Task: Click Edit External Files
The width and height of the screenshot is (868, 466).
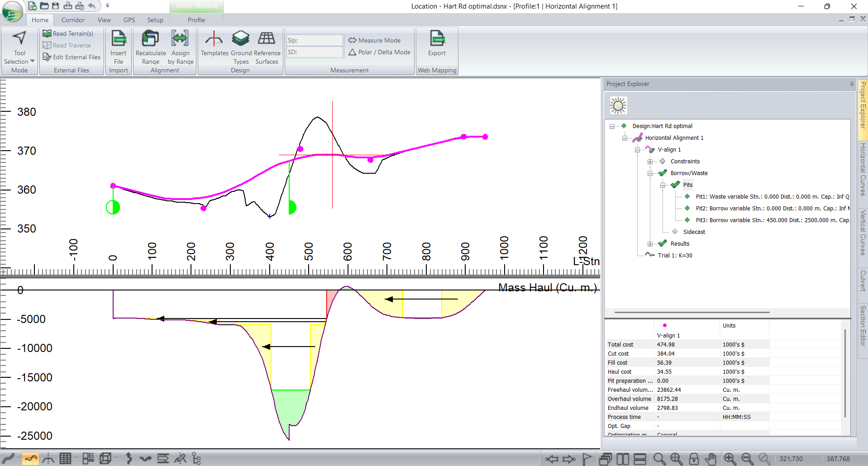Action: [72, 57]
